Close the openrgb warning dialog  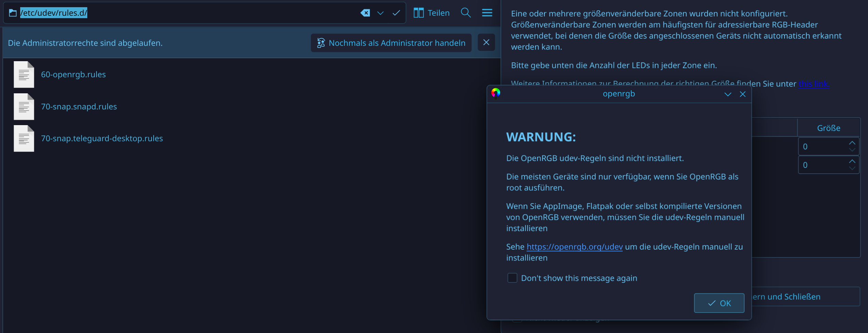click(742, 94)
